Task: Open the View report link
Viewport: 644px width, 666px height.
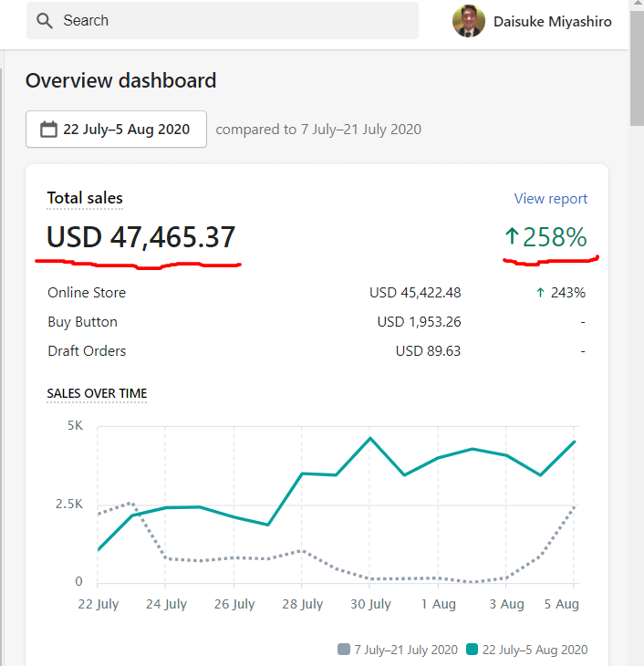Action: pos(550,199)
